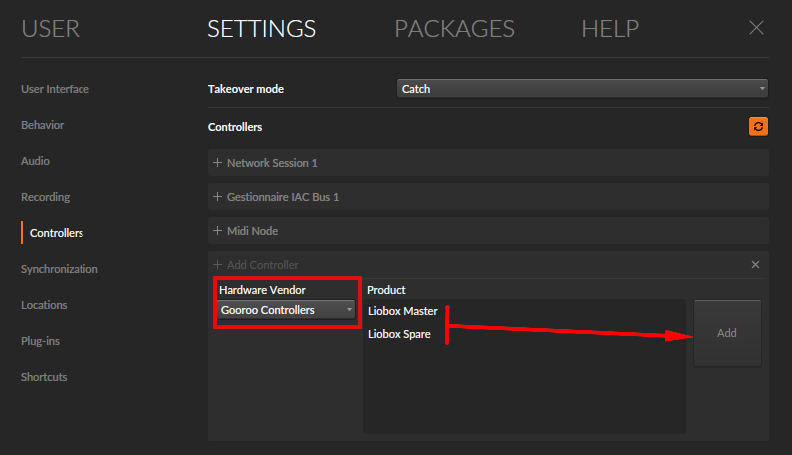Click the Add button
Viewport: 792px width, 455px height.
coord(727,333)
